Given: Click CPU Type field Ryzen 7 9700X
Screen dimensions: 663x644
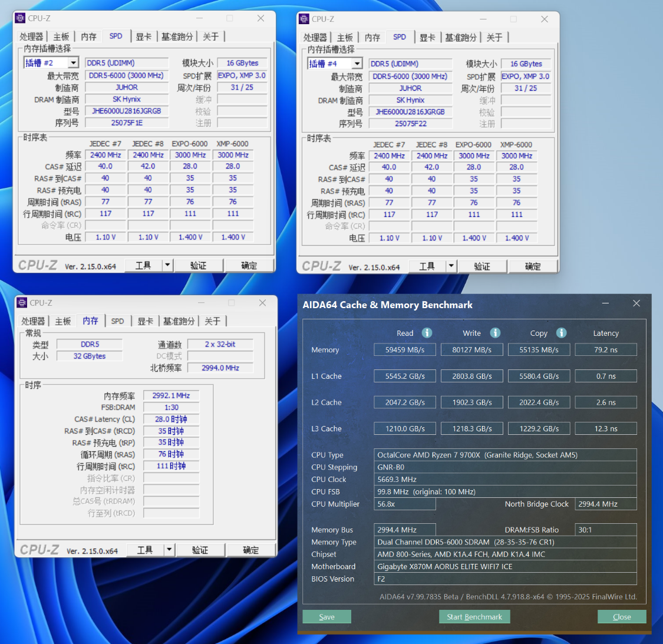Looking at the screenshot, I should click(505, 454).
